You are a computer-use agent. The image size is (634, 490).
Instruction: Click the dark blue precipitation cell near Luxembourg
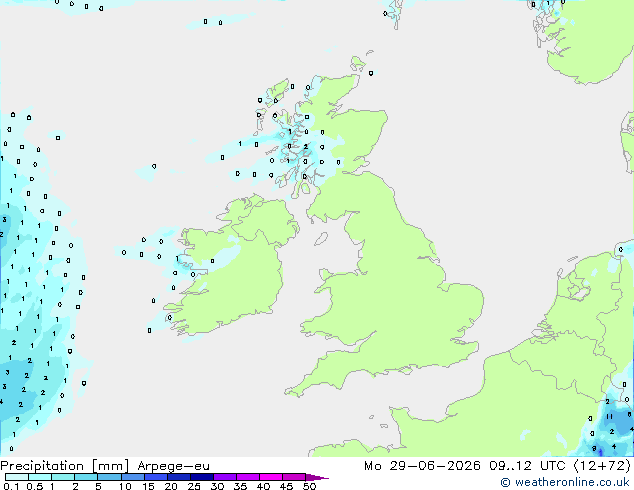600,451
